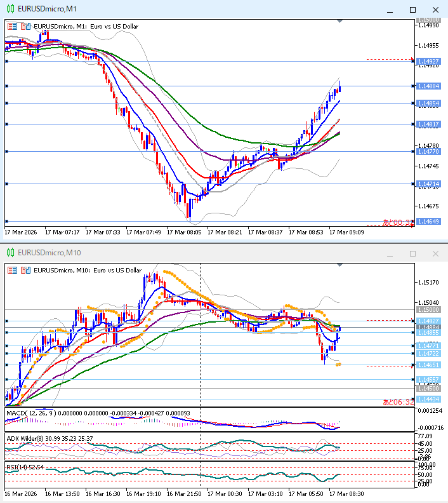The height and width of the screenshot is (503, 448).
Task: Minimize the EURUSDmicro,M1 chart window
Action: coord(390,9)
